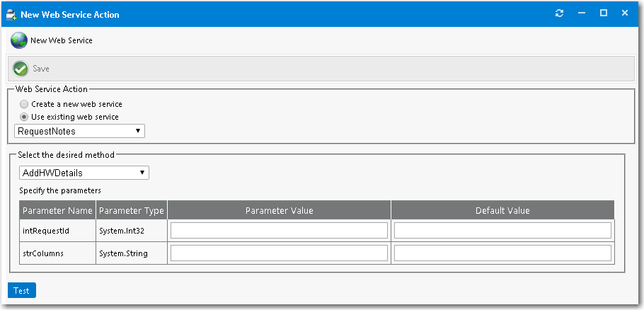This screenshot has height=310, width=644.
Task: Click the Default Value column header
Action: coord(502,210)
